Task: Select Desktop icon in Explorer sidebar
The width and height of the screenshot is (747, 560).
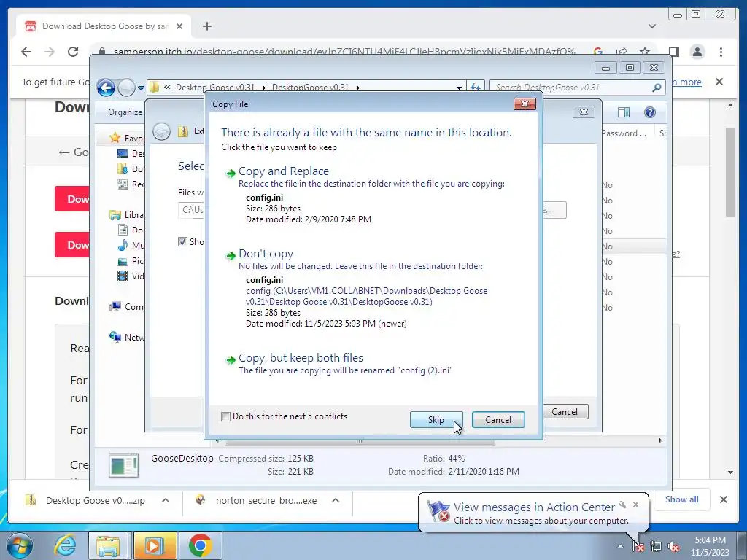Action: point(123,153)
